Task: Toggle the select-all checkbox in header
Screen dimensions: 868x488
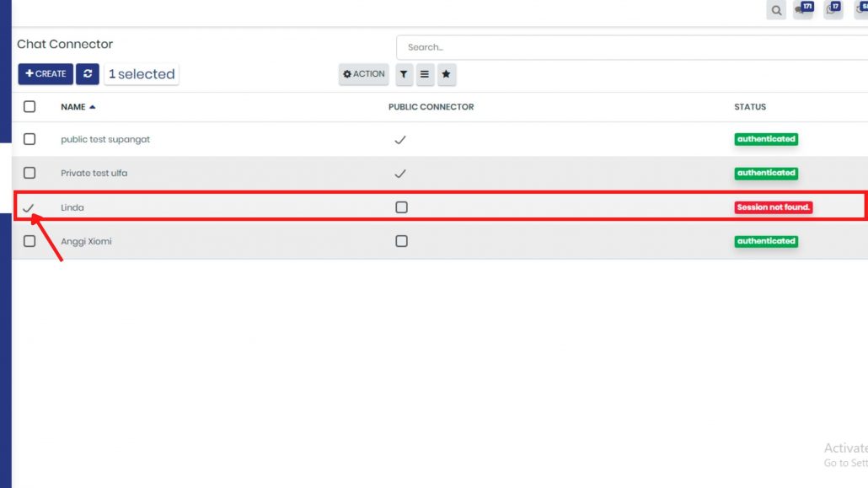Action: click(x=29, y=106)
